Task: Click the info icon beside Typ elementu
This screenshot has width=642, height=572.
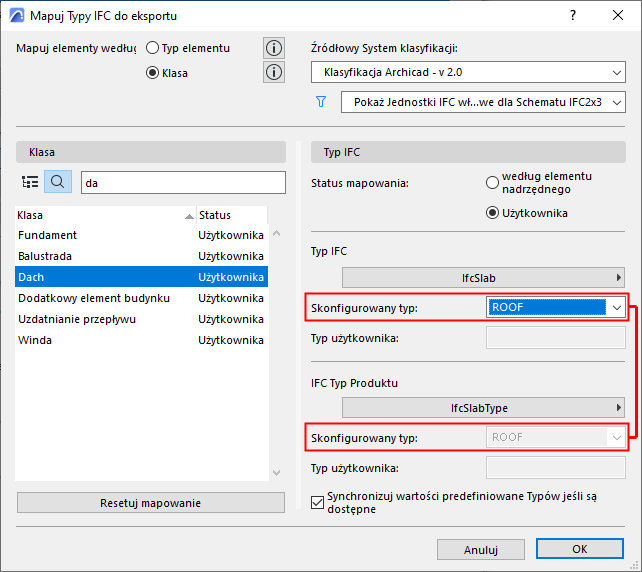Action: (x=273, y=48)
